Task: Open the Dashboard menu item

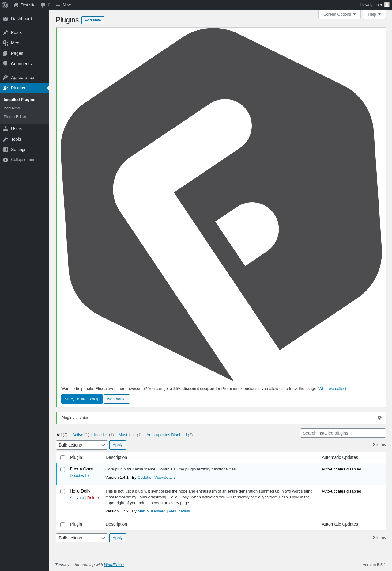Action: coord(24,19)
